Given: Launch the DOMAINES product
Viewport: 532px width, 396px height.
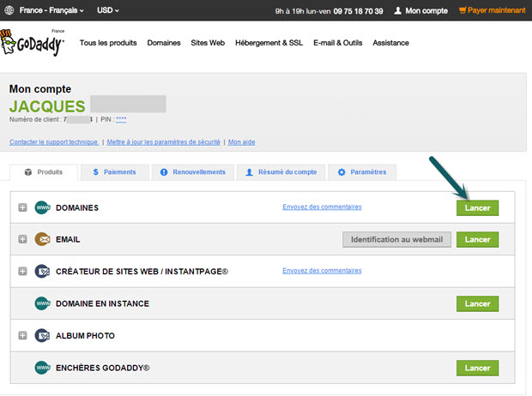Looking at the screenshot, I should (x=477, y=207).
